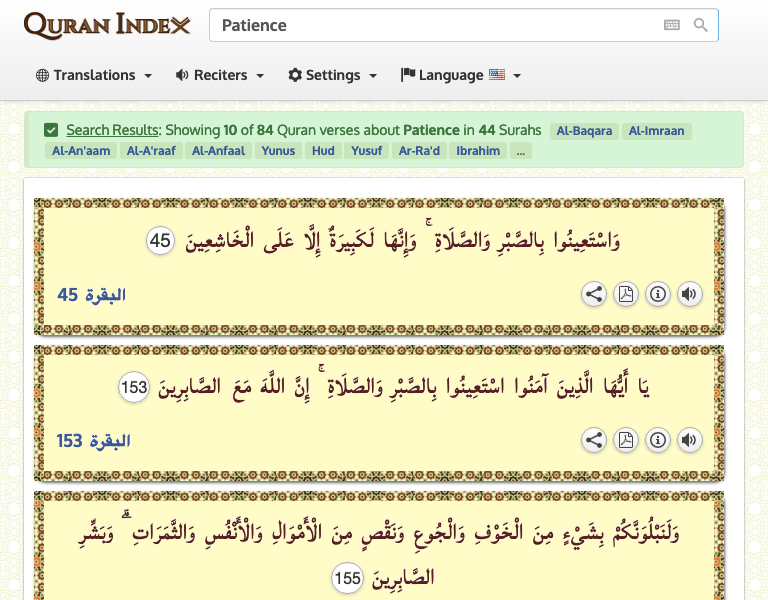Filter results by Al-Imraan surah tag
The height and width of the screenshot is (600, 768).
click(657, 131)
